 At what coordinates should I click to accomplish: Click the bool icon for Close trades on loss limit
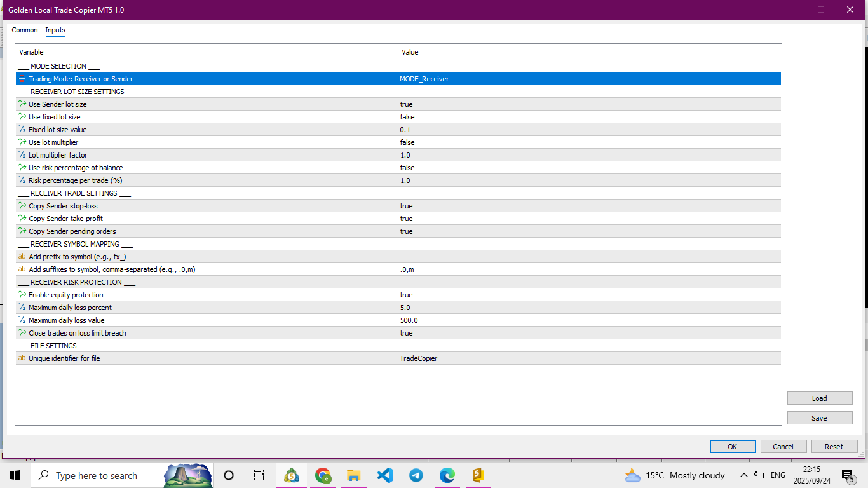[22, 333]
